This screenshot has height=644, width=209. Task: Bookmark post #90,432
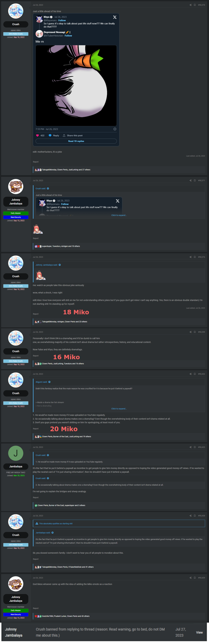(195, 374)
